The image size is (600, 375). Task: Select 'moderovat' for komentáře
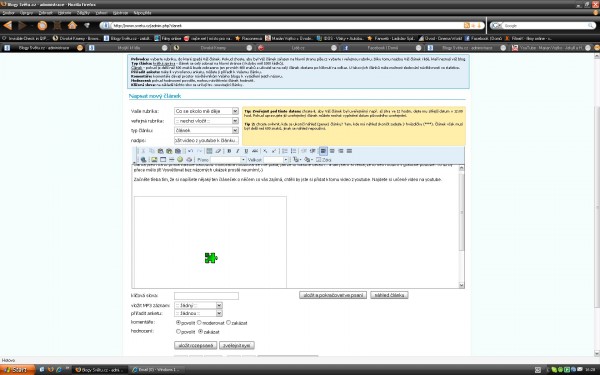[x=199, y=323]
